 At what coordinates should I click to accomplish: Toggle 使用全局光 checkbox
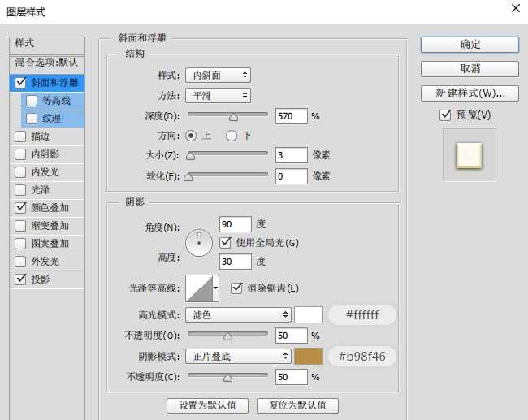226,242
